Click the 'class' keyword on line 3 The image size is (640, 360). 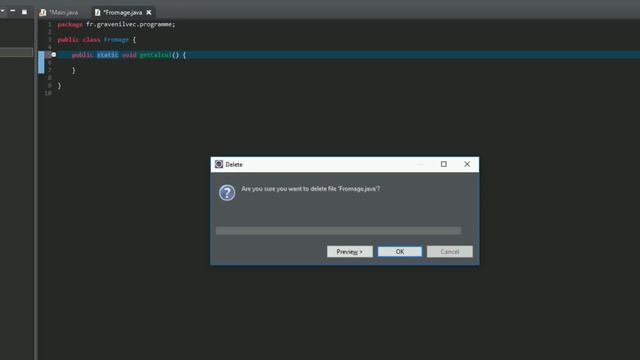(x=91, y=40)
